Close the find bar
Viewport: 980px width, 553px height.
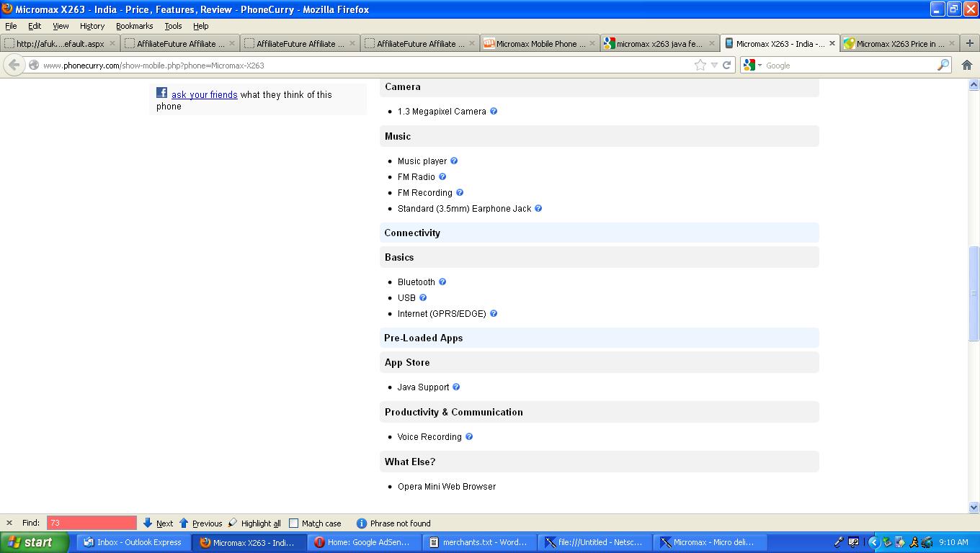pos(9,523)
